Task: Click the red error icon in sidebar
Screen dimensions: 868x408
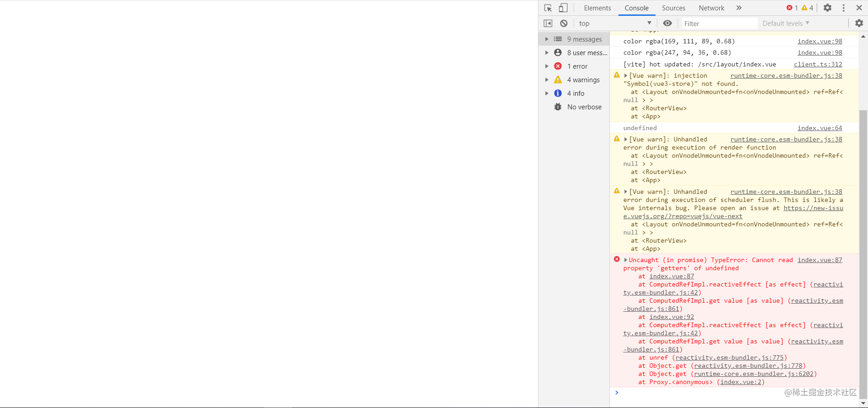Action: tap(558, 66)
